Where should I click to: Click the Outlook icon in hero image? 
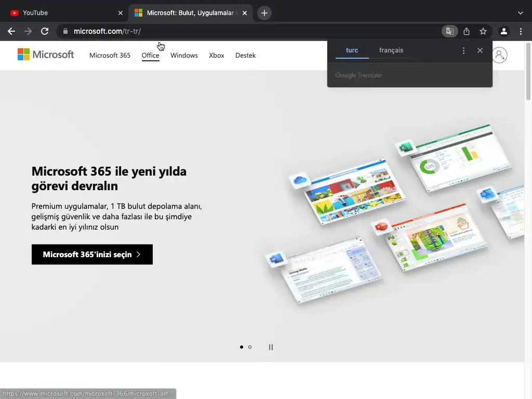pyautogui.click(x=488, y=194)
